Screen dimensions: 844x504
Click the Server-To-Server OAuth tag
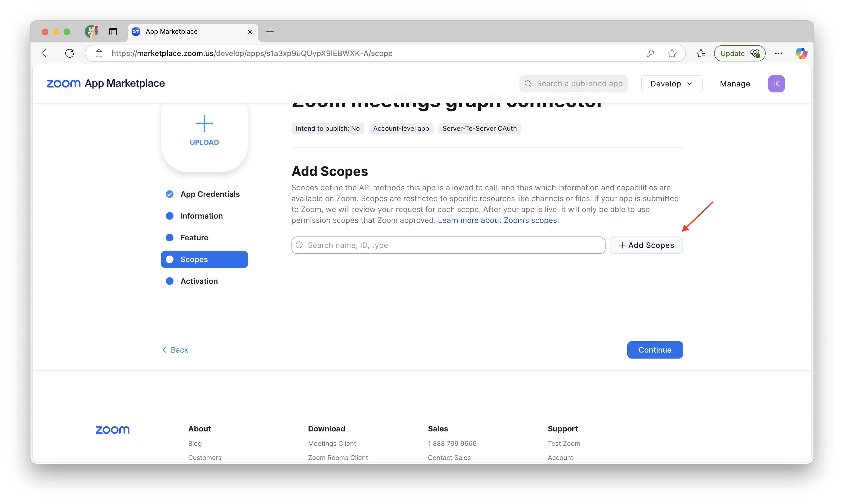click(479, 128)
